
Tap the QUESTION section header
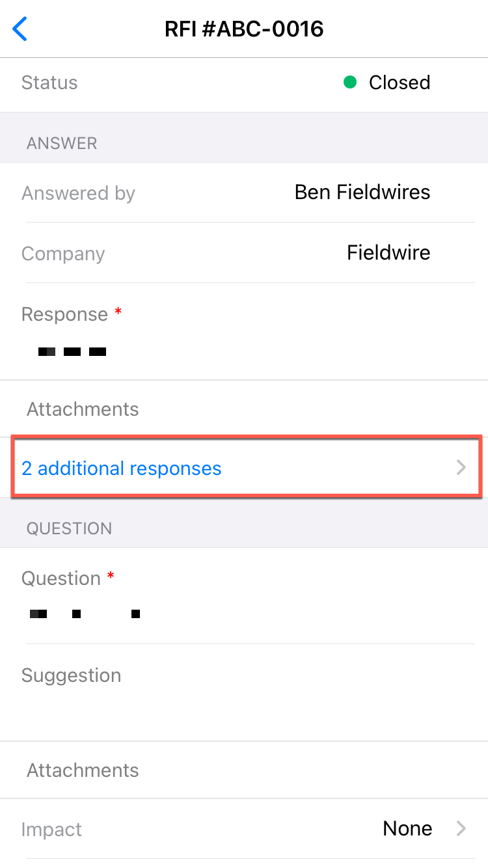click(69, 528)
